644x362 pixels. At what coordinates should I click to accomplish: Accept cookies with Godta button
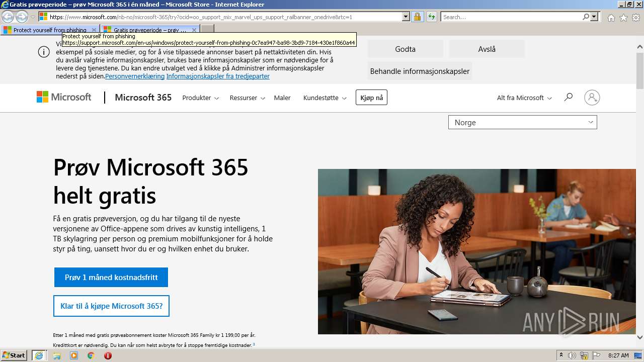405,49
